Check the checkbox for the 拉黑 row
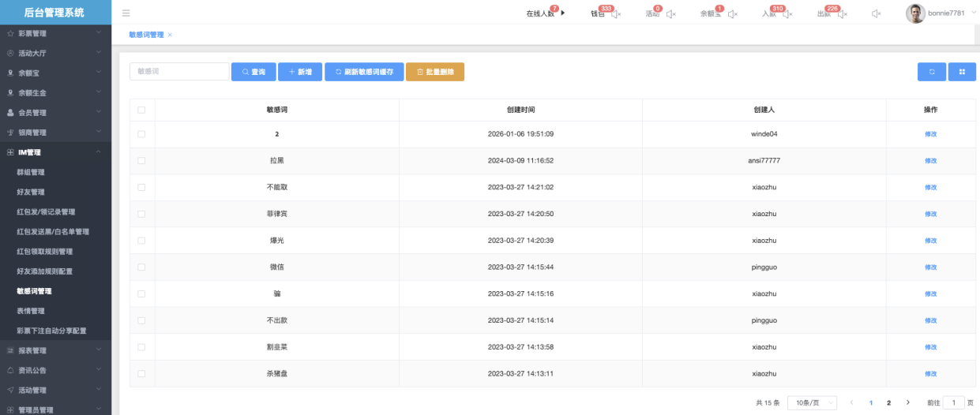980x415 pixels. 141,161
